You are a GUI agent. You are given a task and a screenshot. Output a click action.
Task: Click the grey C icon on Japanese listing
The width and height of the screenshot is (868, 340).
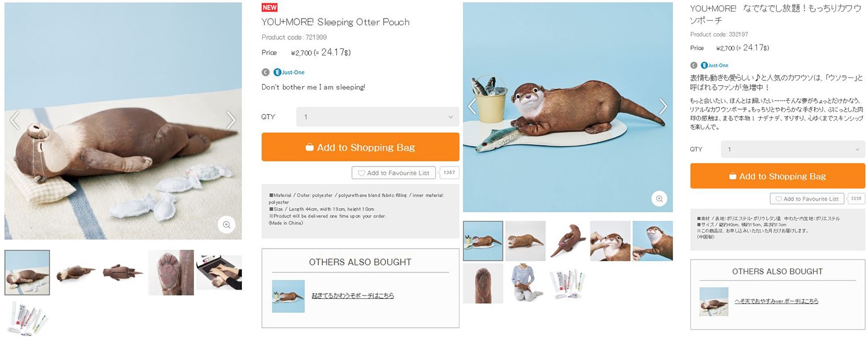(694, 65)
